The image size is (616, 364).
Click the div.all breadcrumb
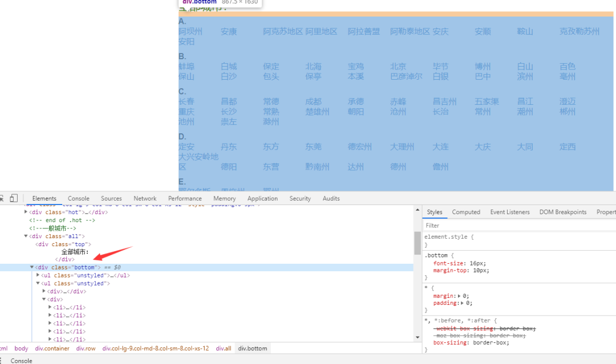tap(224, 348)
